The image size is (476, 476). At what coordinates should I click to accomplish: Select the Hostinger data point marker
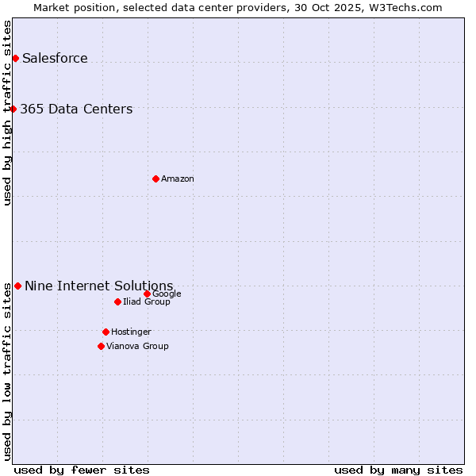tap(106, 332)
